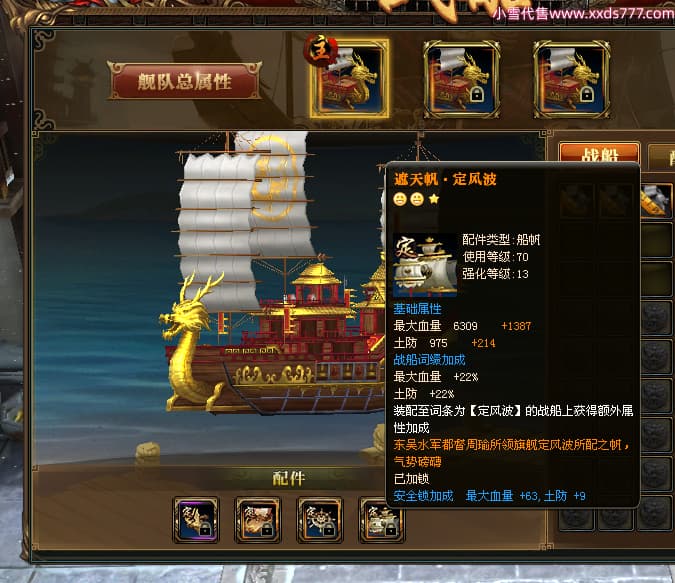Click the first empty olive inventory slot
The width and height of the screenshot is (675, 583).
pos(656,240)
